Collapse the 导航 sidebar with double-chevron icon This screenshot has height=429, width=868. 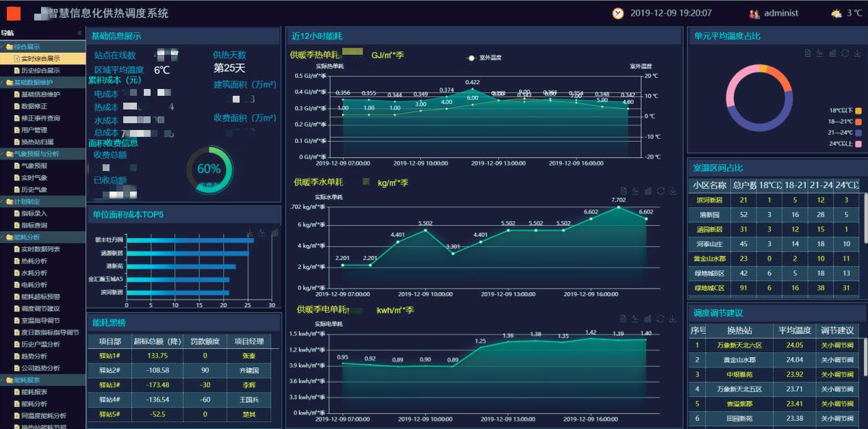pos(79,33)
